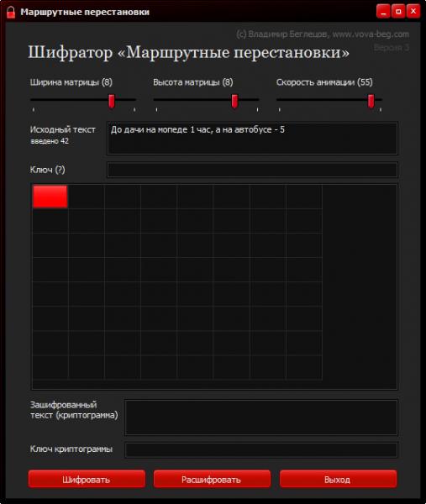Select the bottom-right cell of the matrix grid
426x504 pixels.
coord(304,368)
